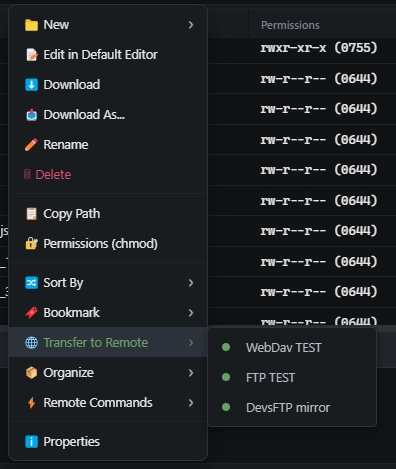Click the red trash can Delete icon
This screenshot has width=396, height=469.
27,174
